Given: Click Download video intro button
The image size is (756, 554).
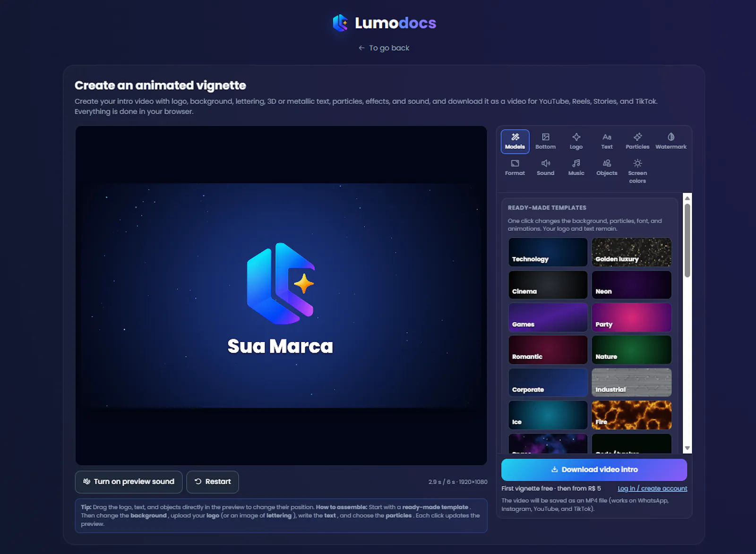Looking at the screenshot, I should click(x=594, y=469).
